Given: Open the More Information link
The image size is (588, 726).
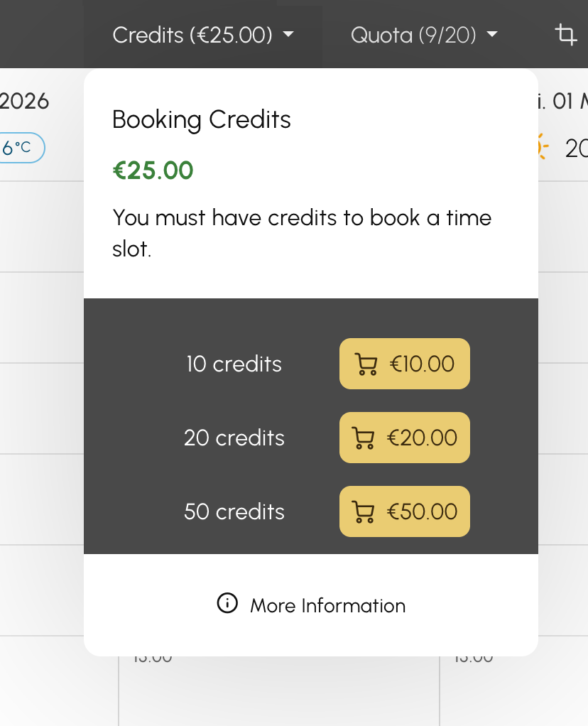Looking at the screenshot, I should (x=327, y=606).
